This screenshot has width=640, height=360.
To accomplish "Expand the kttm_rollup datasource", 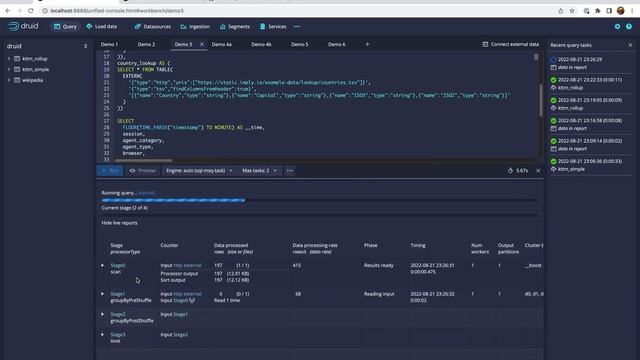I will pos(9,59).
